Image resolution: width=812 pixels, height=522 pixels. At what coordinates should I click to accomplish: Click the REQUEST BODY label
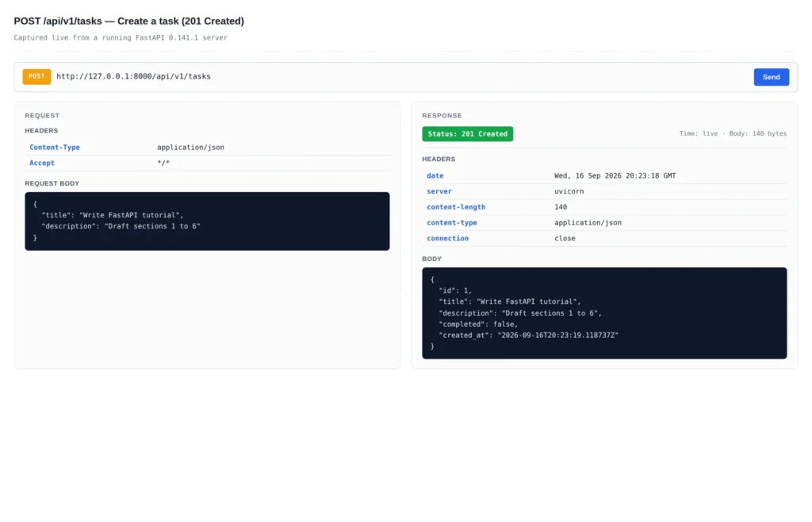click(x=52, y=183)
